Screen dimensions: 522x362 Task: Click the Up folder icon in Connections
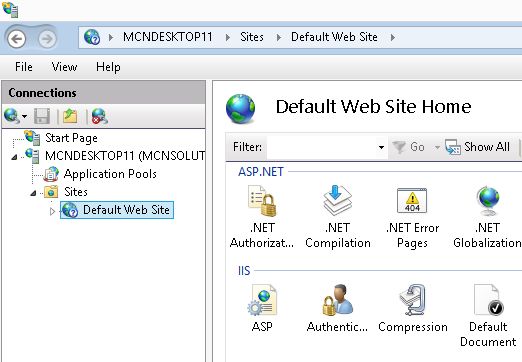(70, 116)
